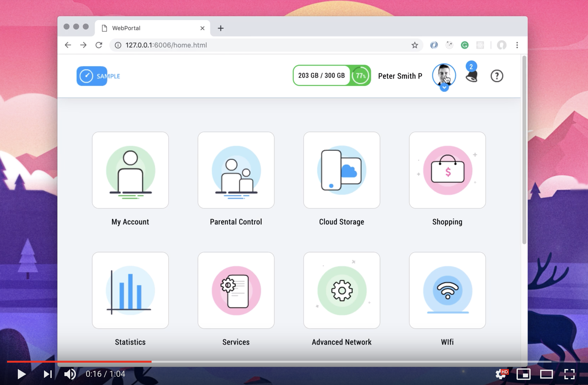Click the notification badge showing 2

[x=471, y=67]
